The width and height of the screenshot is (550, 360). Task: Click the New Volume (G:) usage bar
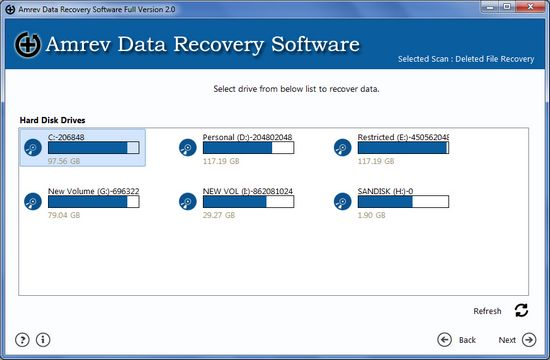94,202
